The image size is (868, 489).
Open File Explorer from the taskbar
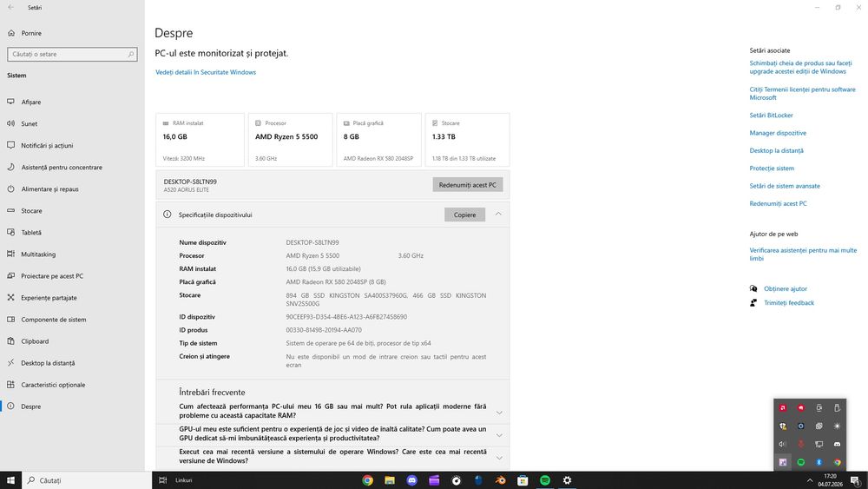390,480
